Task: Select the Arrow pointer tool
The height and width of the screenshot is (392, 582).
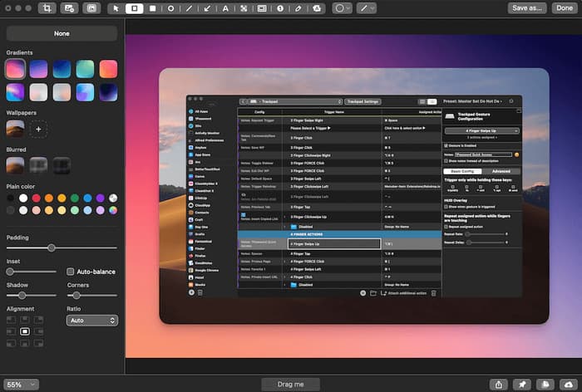Action: tap(115, 8)
